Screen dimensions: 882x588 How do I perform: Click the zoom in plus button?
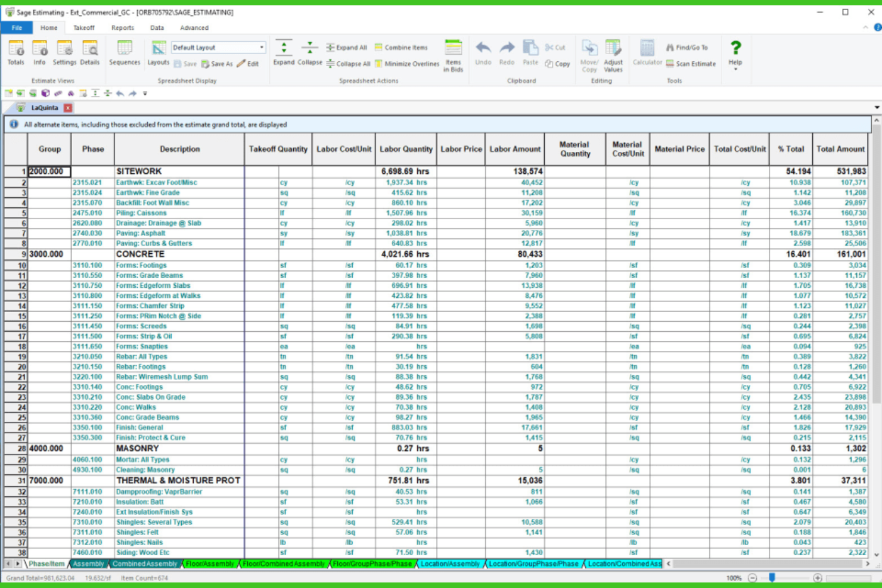tap(817, 578)
